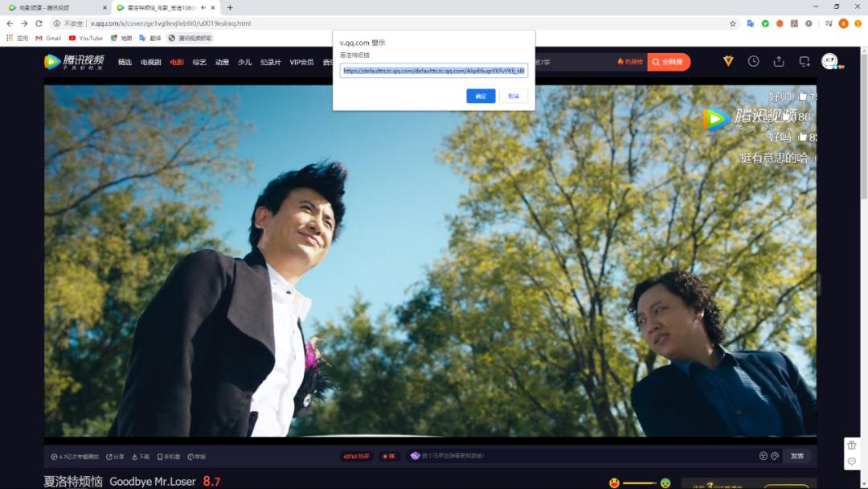
Task: Click the 分享 share icon under the video
Action: (x=116, y=455)
